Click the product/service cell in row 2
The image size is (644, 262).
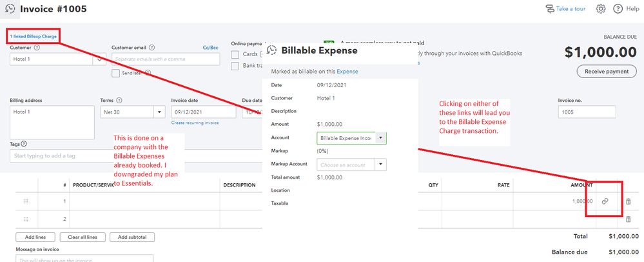tap(144, 219)
